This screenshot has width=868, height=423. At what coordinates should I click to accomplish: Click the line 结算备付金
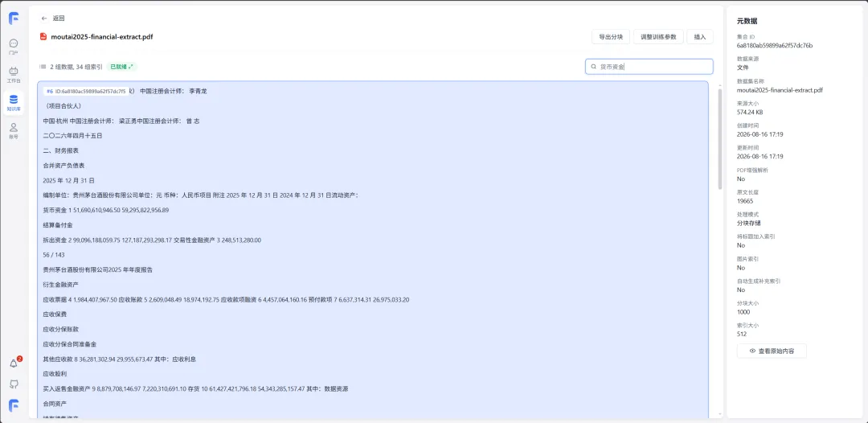tap(58, 225)
